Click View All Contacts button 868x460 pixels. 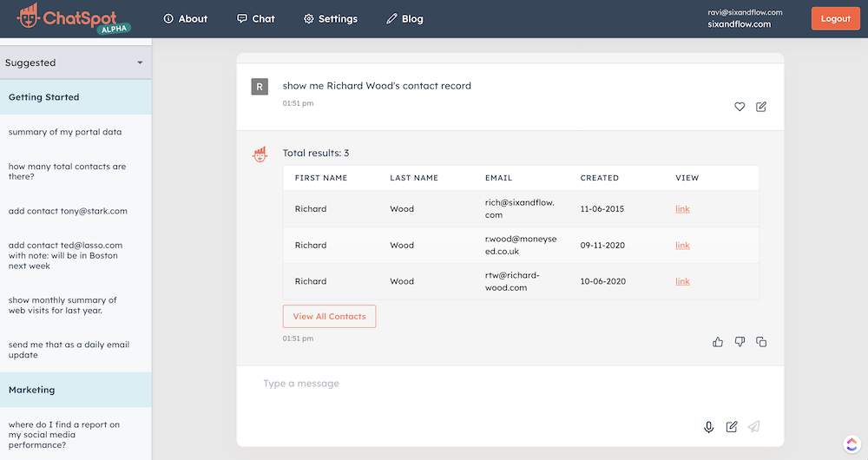coord(329,316)
